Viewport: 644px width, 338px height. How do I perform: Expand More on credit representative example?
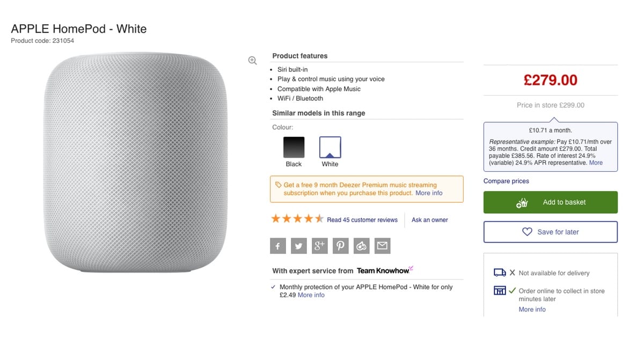[x=596, y=163]
